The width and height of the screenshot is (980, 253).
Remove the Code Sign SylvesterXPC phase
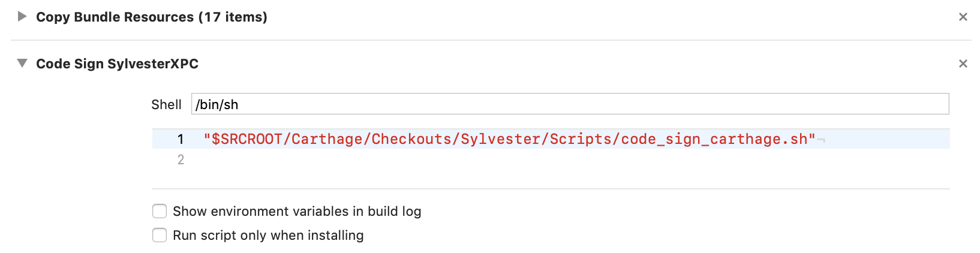coord(963,64)
